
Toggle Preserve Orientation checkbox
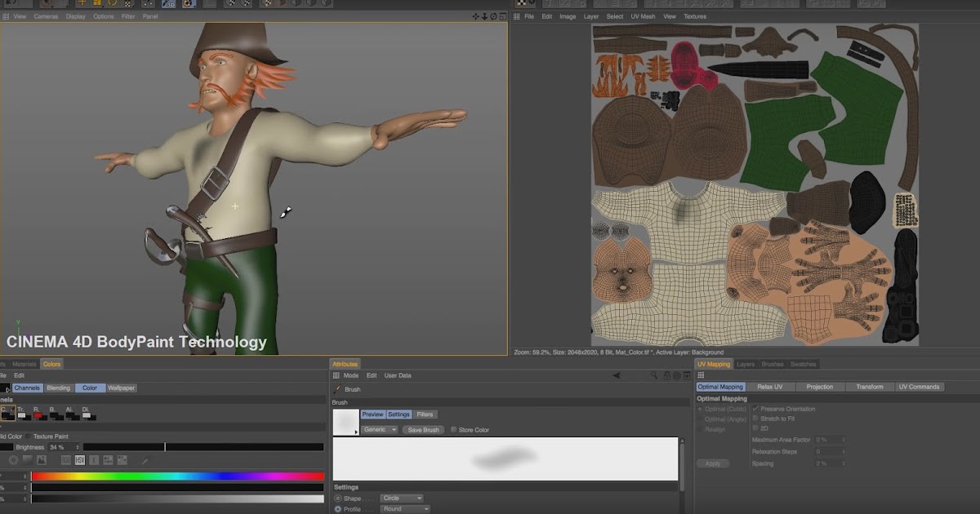pyautogui.click(x=755, y=409)
